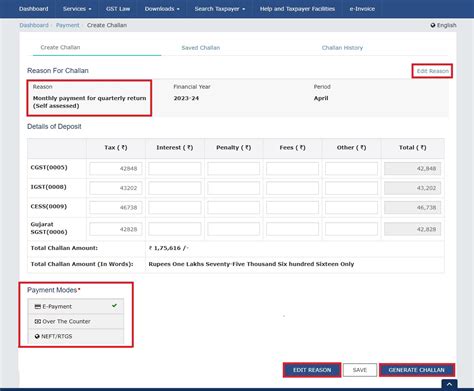Open the Dashboard menu item

[34, 9]
